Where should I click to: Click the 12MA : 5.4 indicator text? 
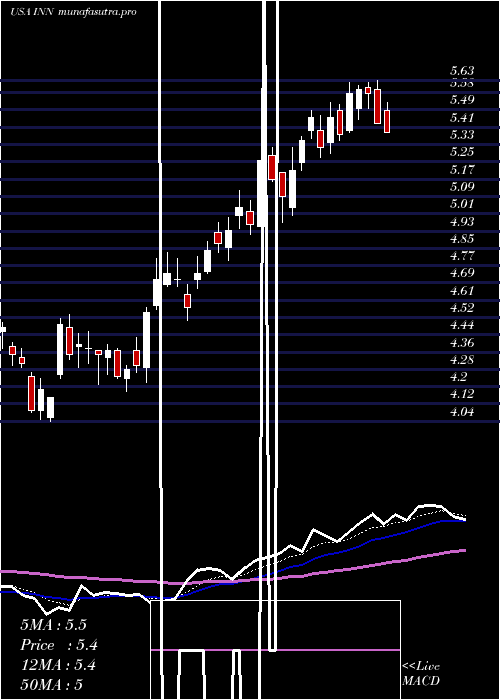click(x=58, y=665)
